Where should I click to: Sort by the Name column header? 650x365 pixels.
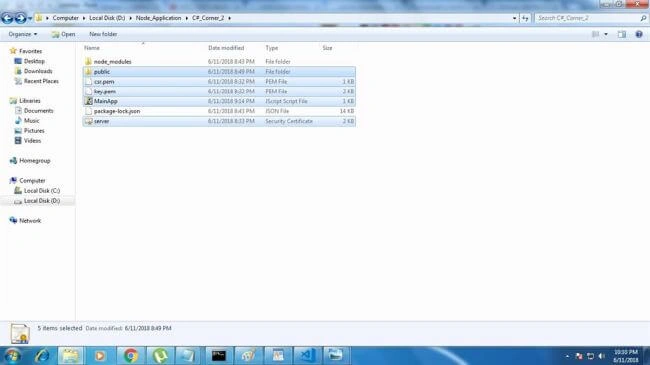(x=92, y=48)
